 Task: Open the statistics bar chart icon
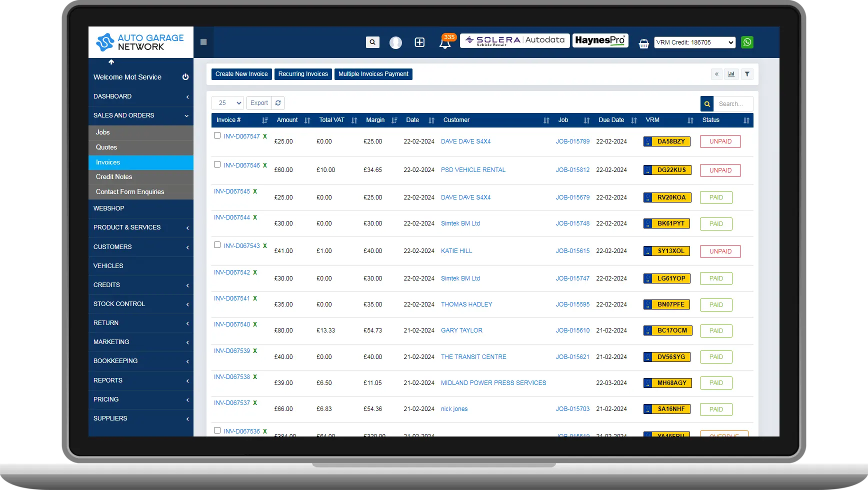(731, 74)
